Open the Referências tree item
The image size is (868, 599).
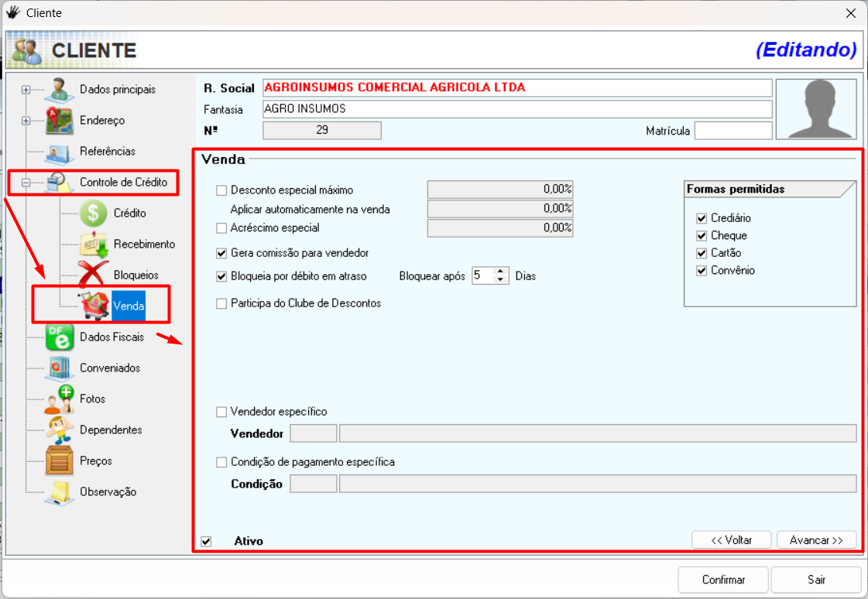pos(107,152)
